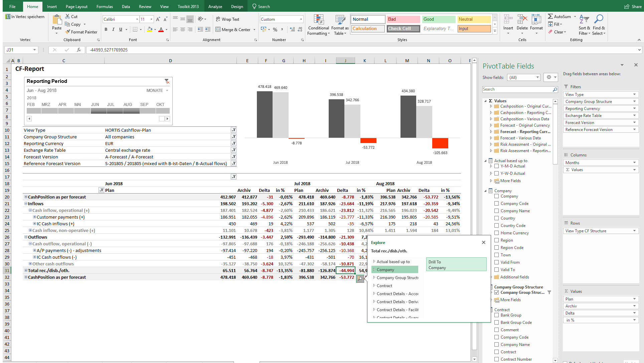
Task: Click the Paste icon
Action: click(57, 20)
